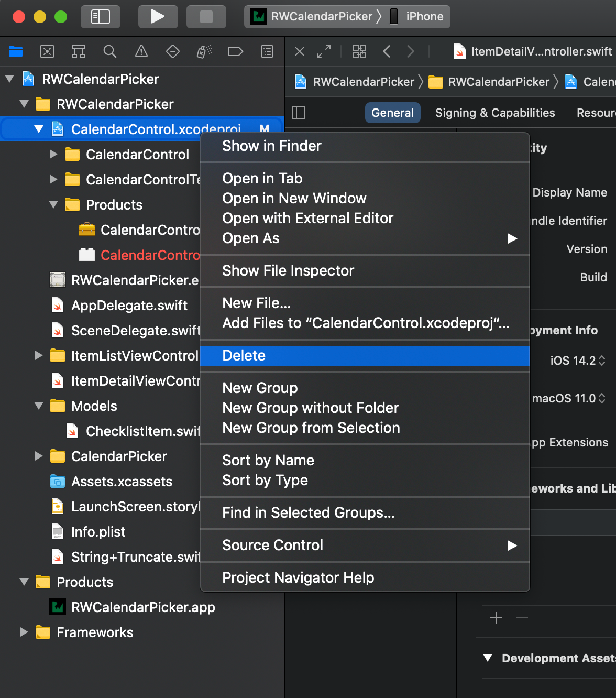Expand the CalendarControl folder

coord(53,155)
